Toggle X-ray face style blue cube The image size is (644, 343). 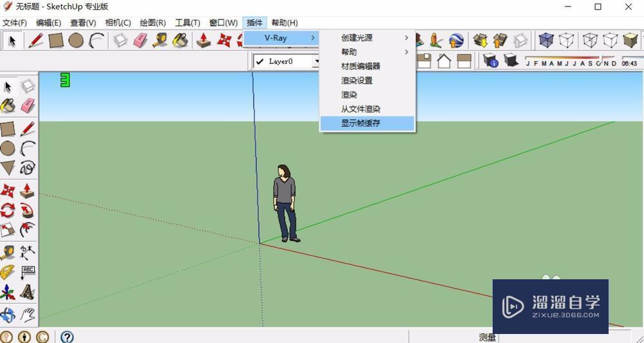pyautogui.click(x=546, y=41)
